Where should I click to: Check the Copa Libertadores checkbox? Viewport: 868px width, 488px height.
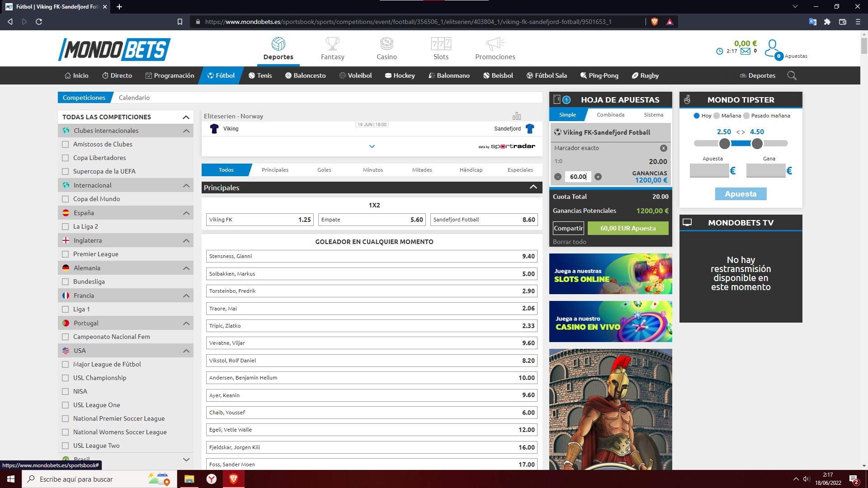pos(66,158)
